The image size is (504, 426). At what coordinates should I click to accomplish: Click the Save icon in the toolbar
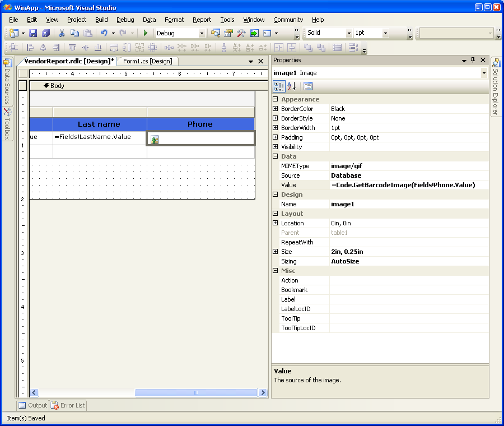(x=33, y=34)
